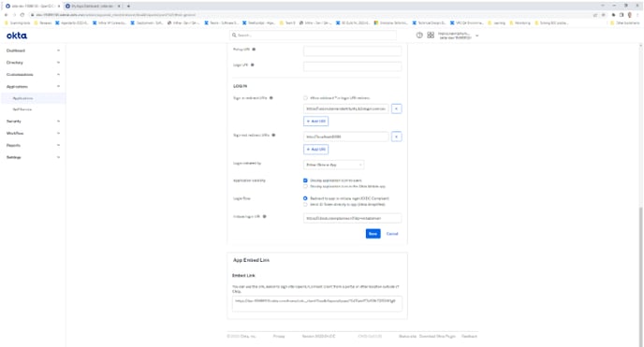Select send ID Token directly to app option
The image size is (644, 347).
pyautogui.click(x=305, y=204)
